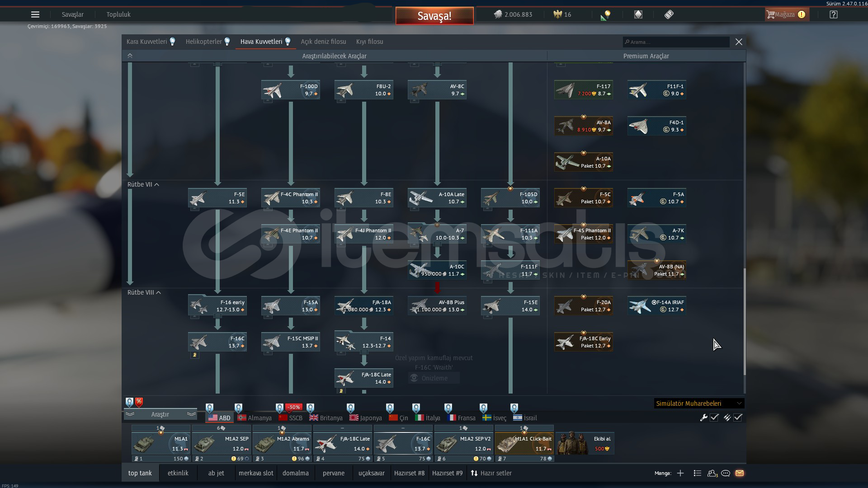
Task: Select the AV-8B Plus aircraft
Action: click(x=437, y=306)
